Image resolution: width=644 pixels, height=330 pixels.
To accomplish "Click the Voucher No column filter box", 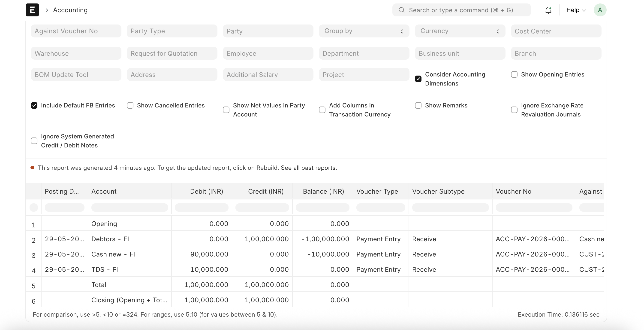I will click(x=534, y=208).
